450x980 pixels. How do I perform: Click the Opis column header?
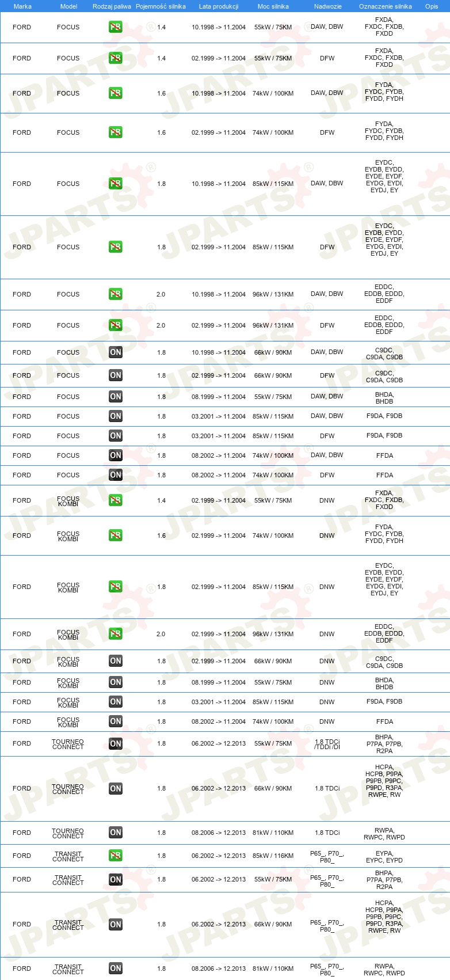pos(432,6)
